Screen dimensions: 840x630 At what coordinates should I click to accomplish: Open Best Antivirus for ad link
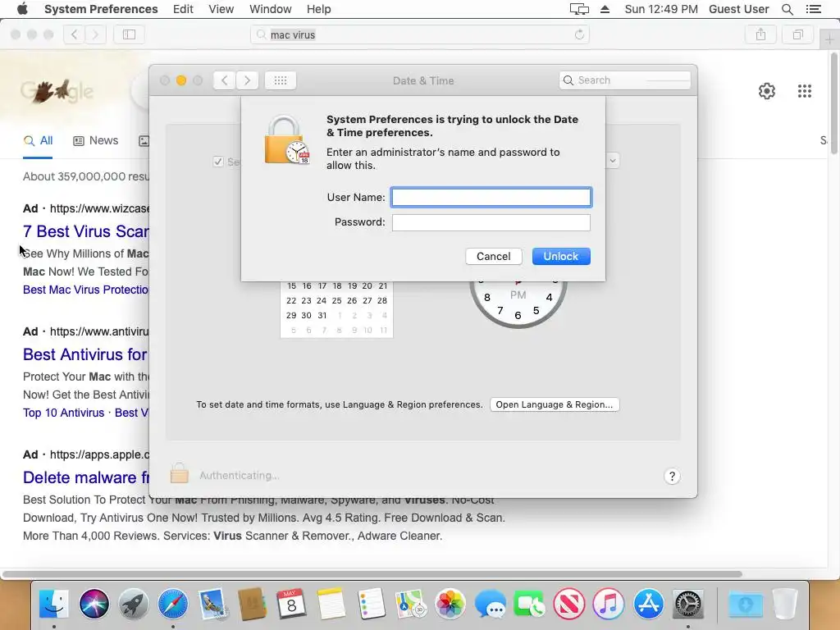point(85,354)
